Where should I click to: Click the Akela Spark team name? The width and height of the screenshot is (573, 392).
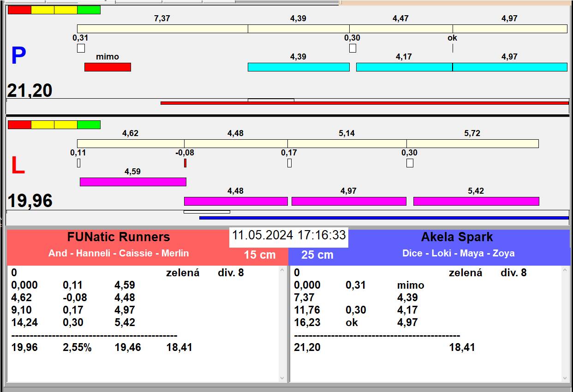(457, 237)
